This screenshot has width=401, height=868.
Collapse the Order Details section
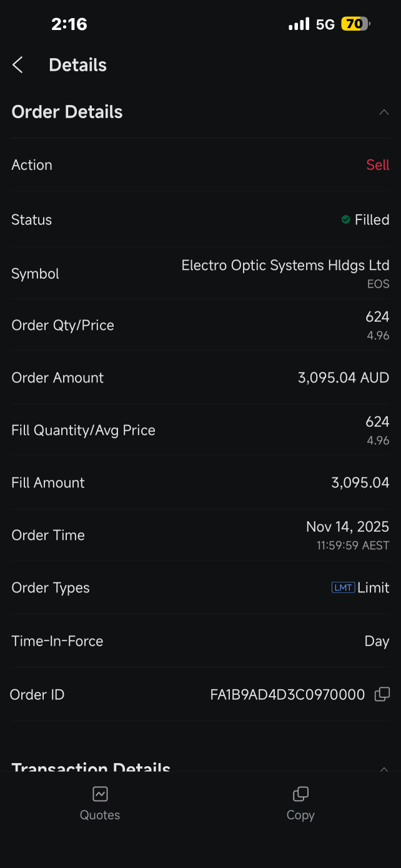(384, 112)
